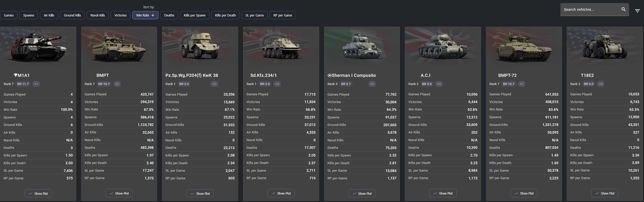Viewport: 644px width, 202px height.
Task: Show plot for the A.C.I
Action: click(443, 194)
